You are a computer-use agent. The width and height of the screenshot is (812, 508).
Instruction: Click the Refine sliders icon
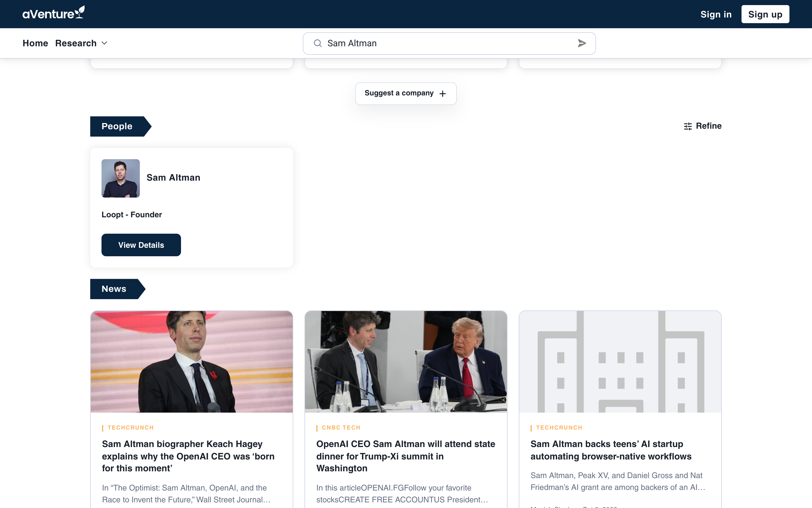pos(687,126)
